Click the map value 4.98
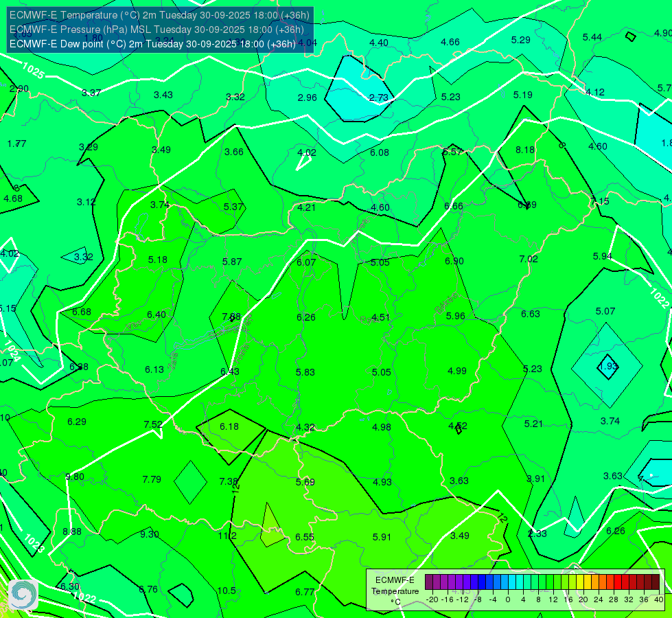Viewport: 672px width, 618px height. click(x=382, y=427)
